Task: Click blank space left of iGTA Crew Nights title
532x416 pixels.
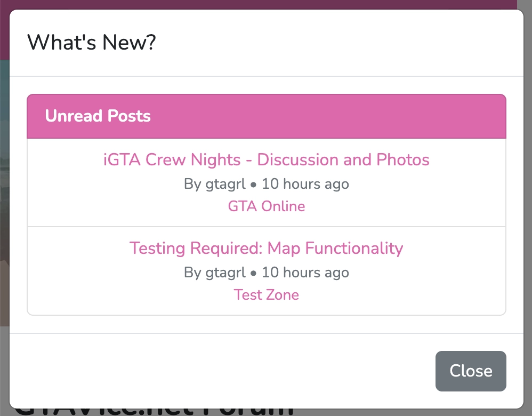Action: [x=64, y=159]
